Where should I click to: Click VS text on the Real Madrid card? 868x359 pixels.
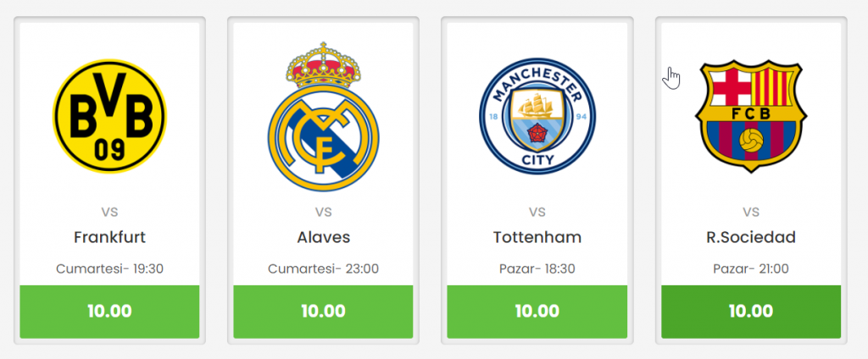[323, 212]
